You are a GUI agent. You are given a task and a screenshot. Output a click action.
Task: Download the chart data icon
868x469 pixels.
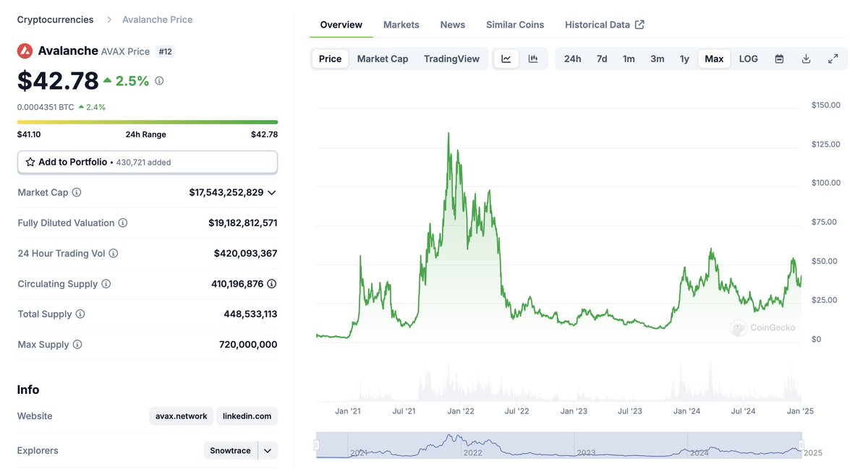point(806,59)
